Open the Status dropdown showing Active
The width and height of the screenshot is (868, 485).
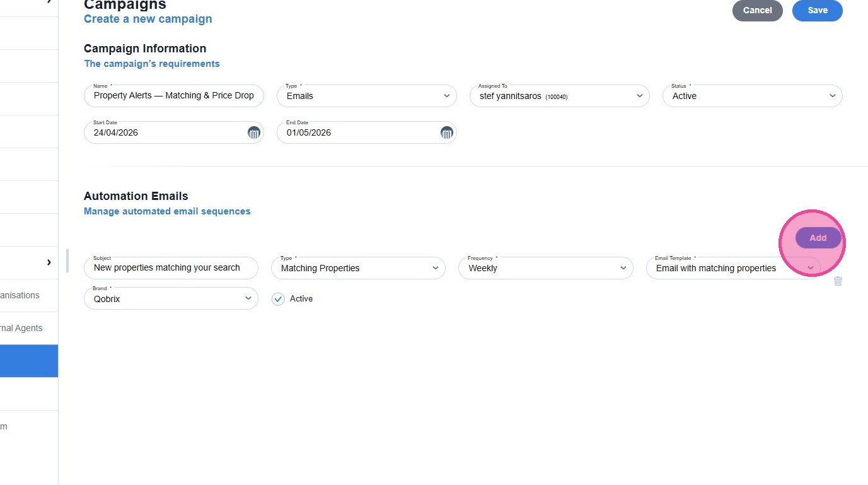753,96
